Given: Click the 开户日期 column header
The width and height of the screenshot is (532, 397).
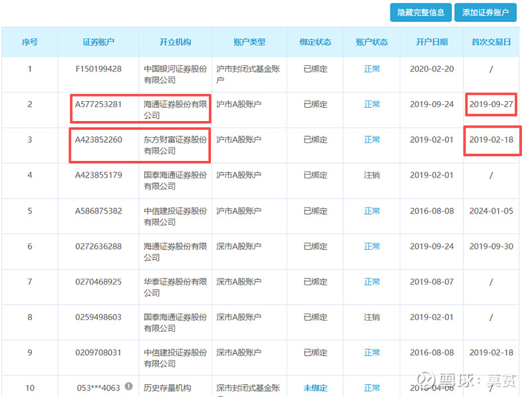Looking at the screenshot, I should pyautogui.click(x=432, y=42).
